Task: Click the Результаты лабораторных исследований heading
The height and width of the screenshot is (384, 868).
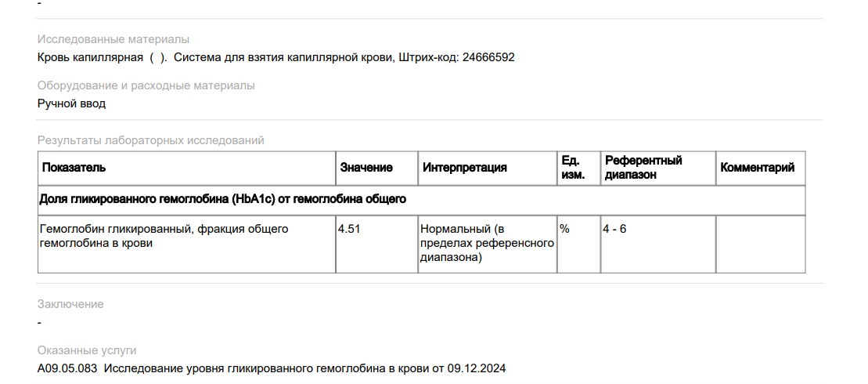Action: tap(151, 140)
